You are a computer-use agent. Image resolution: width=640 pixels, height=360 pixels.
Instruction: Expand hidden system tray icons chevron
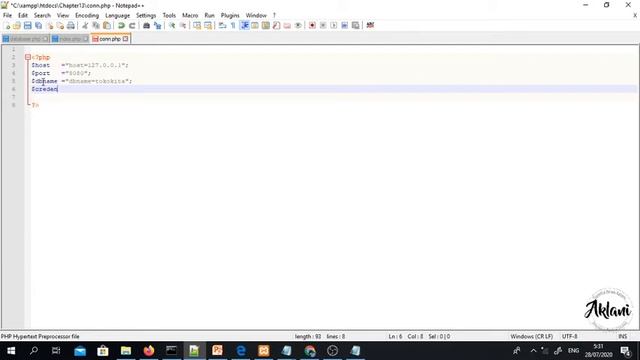click(x=533, y=351)
